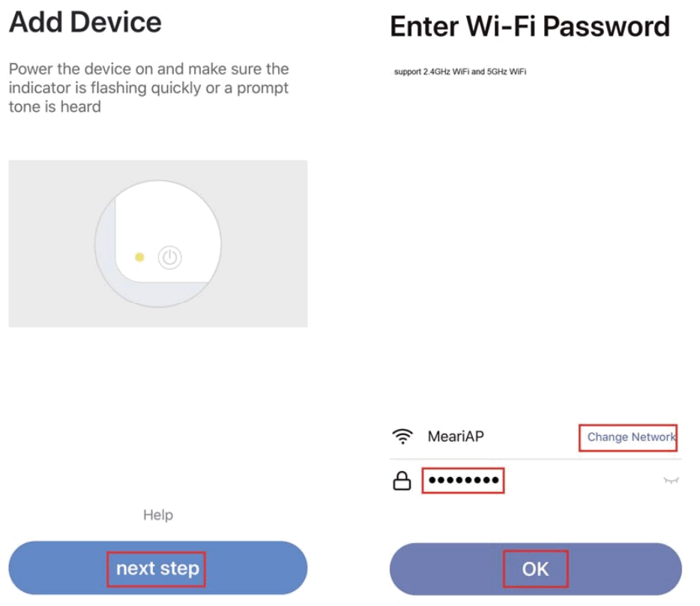This screenshot has height=606, width=700.
Task: Show the hidden Wi-Fi password with eye icon
Action: click(x=671, y=481)
